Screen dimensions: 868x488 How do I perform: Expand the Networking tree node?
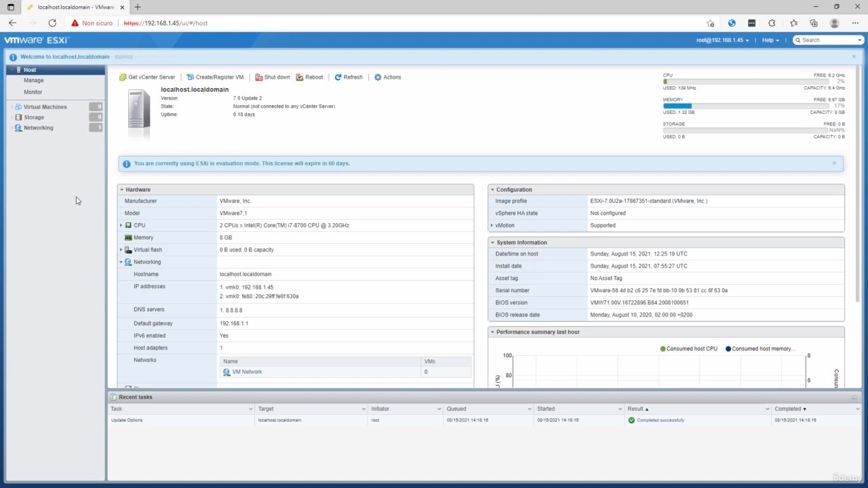(11, 128)
